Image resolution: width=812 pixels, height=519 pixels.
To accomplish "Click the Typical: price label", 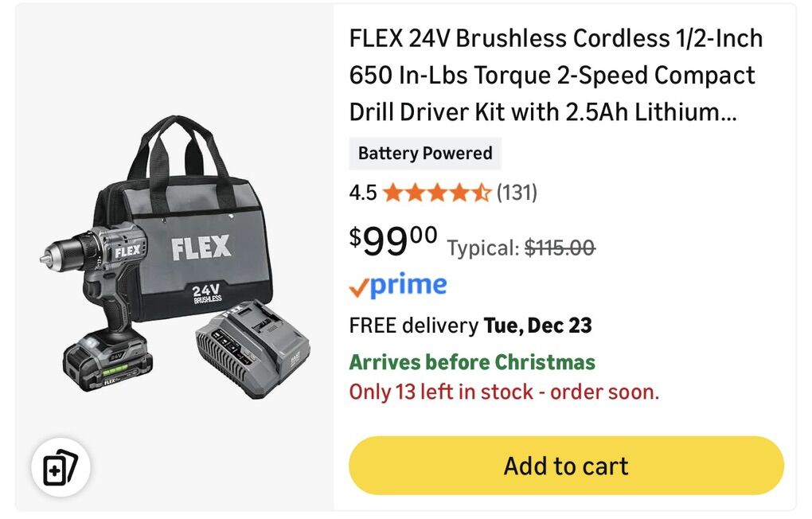I will (x=483, y=248).
